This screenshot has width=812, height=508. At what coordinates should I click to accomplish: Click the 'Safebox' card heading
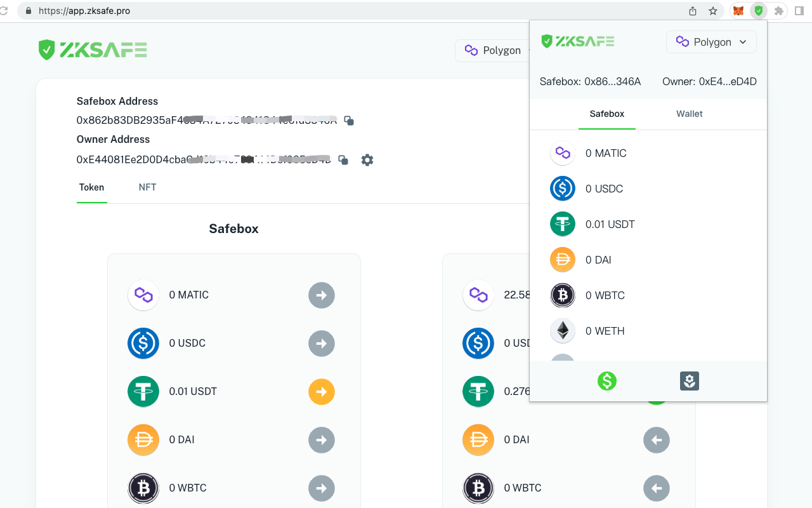click(x=233, y=229)
